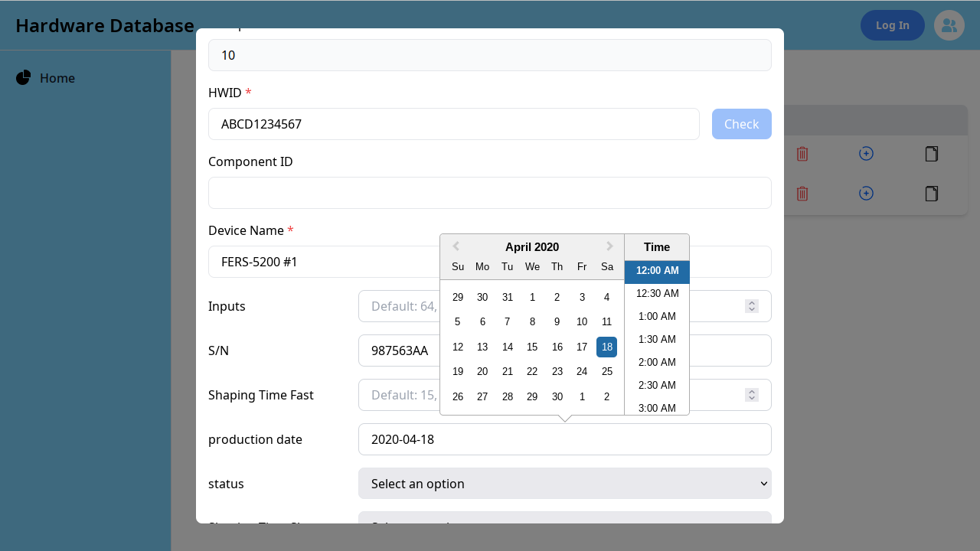Image resolution: width=980 pixels, height=551 pixels.
Task: Select 1:00 AM in the time list
Action: coord(657,317)
